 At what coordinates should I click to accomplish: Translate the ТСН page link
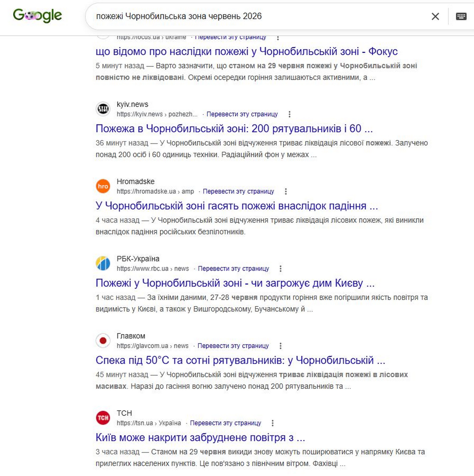point(225,423)
